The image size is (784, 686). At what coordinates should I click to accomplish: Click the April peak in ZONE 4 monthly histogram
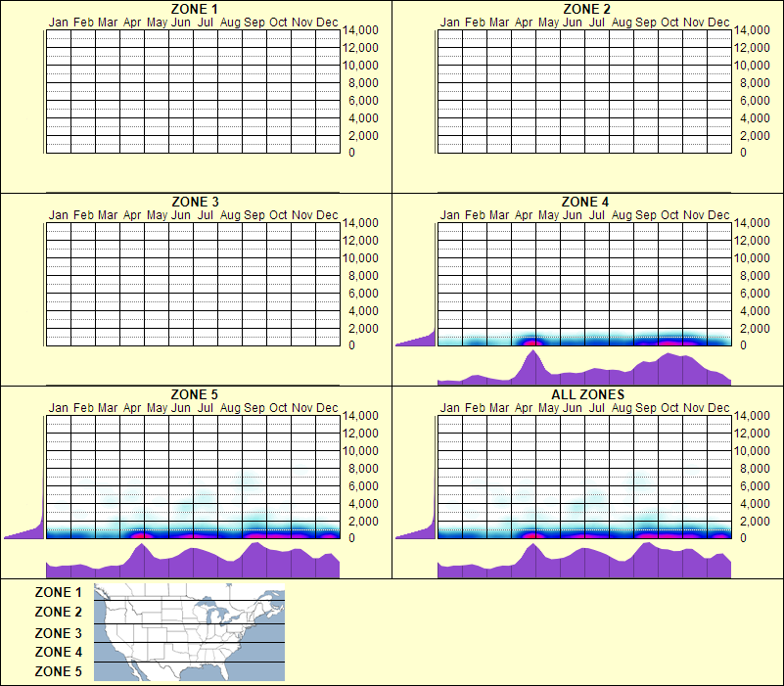(x=533, y=366)
